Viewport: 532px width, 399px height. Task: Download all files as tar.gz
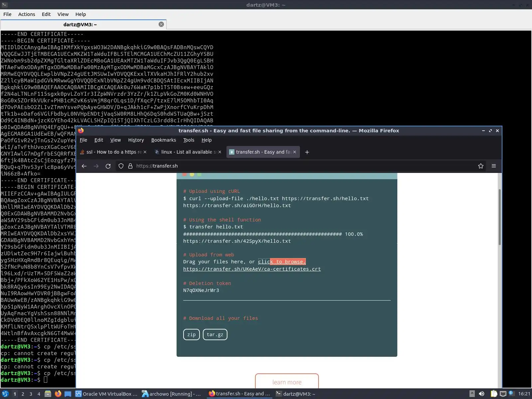(215, 334)
